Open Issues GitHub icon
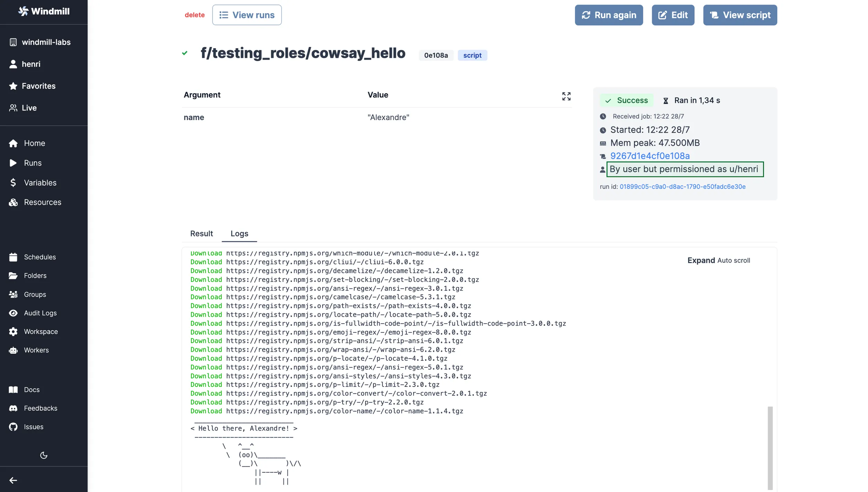This screenshot has width=868, height=492. pyautogui.click(x=13, y=427)
